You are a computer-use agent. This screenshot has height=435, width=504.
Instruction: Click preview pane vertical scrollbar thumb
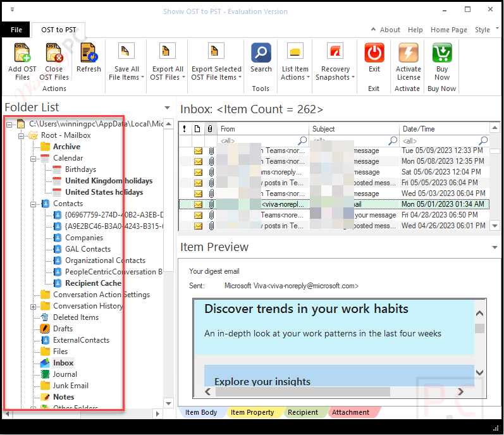click(x=479, y=329)
